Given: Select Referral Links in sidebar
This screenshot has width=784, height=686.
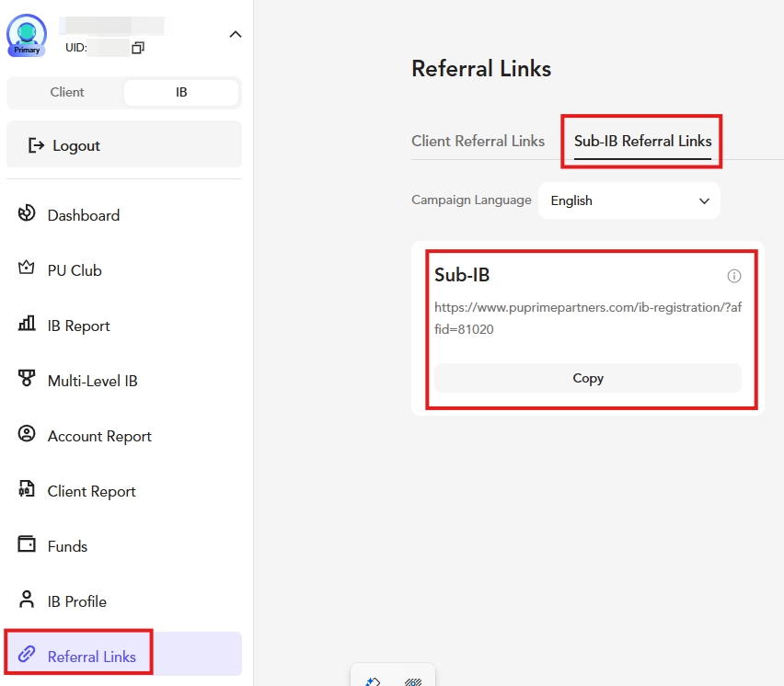Looking at the screenshot, I should click(x=124, y=654).
